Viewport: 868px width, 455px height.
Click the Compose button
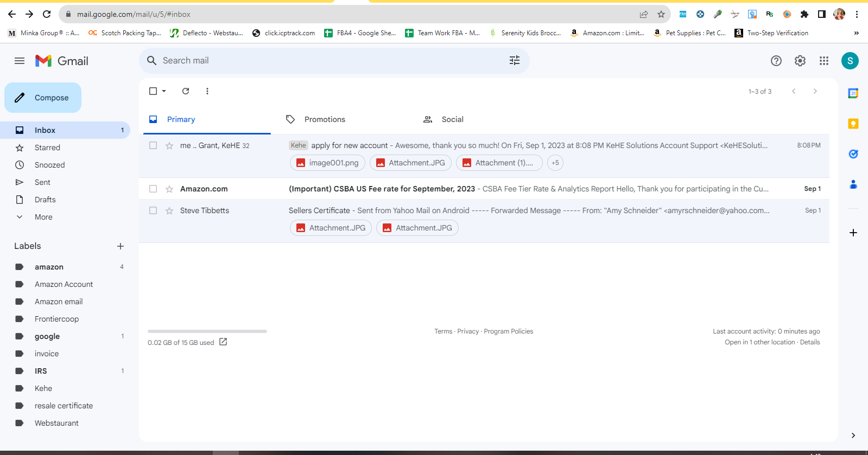43,98
